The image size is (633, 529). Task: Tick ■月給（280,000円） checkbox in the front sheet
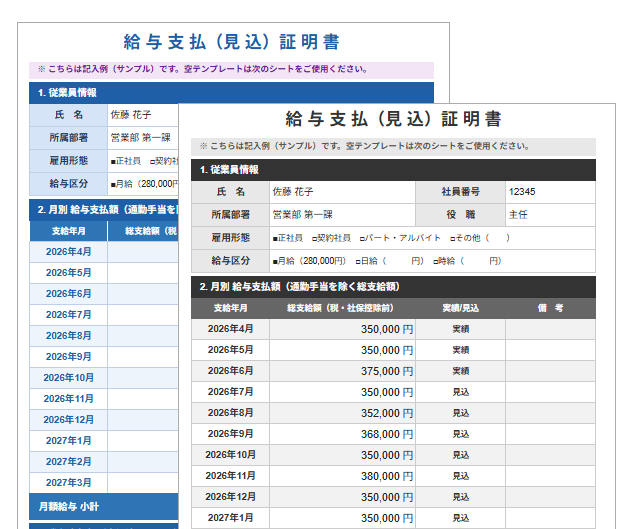(x=275, y=262)
